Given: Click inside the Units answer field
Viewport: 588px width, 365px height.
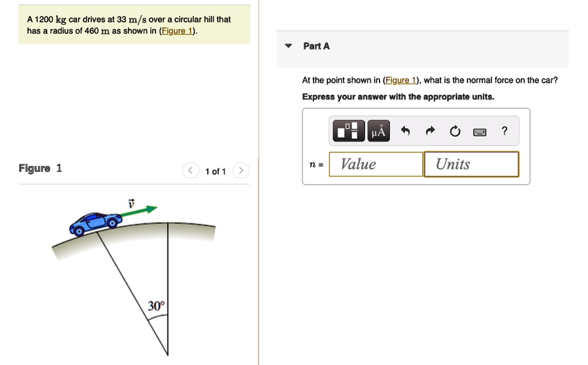Looking at the screenshot, I should (471, 164).
